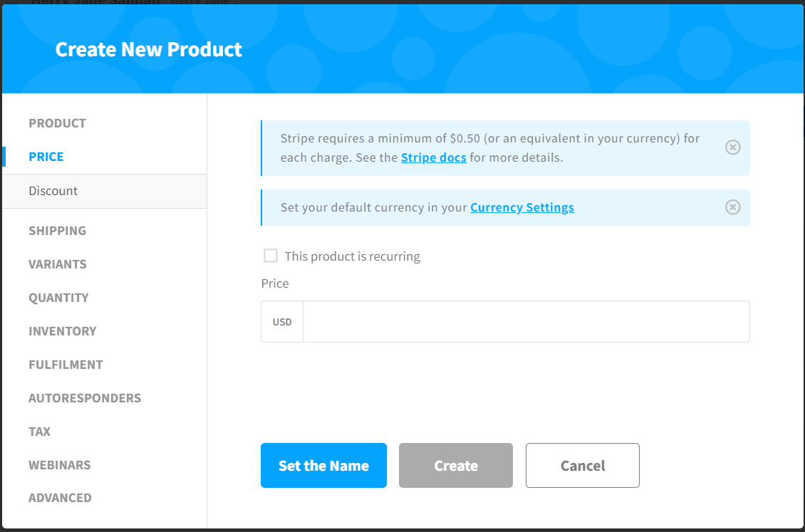The height and width of the screenshot is (532, 805).
Task: Click the Set the Name button
Action: 323,466
